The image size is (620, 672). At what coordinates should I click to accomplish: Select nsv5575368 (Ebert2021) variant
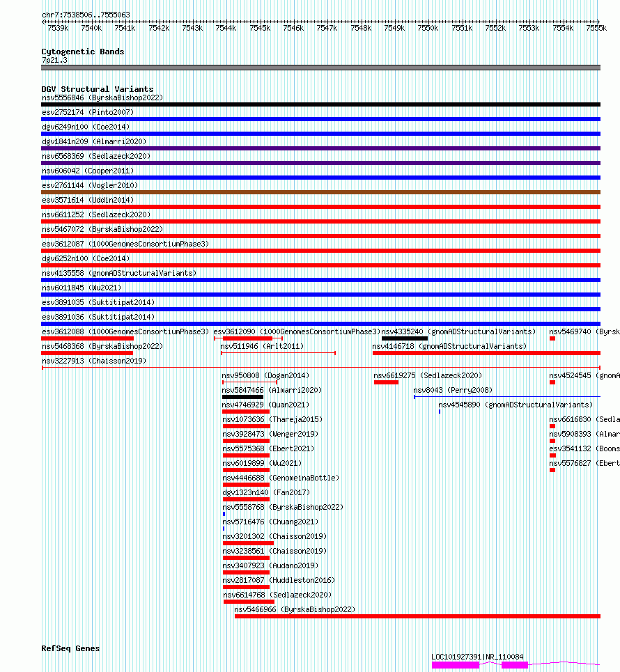(x=246, y=455)
